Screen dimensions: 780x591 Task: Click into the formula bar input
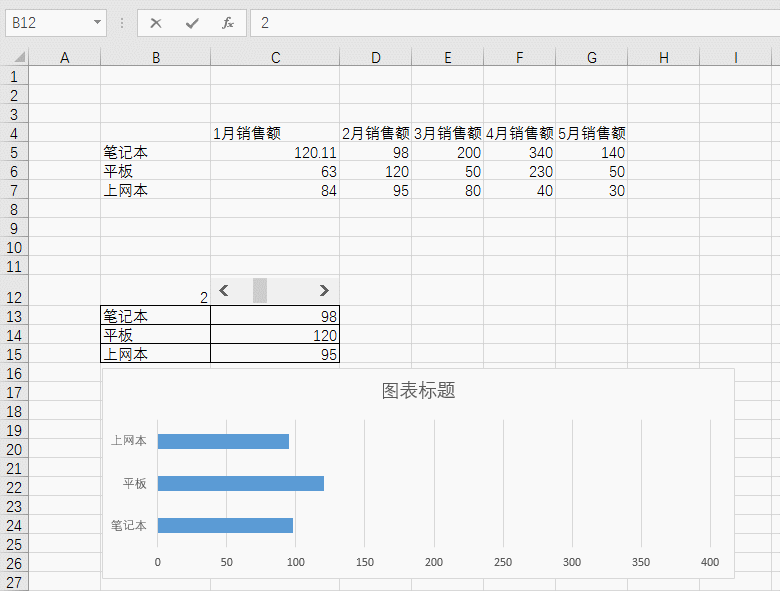[515, 23]
